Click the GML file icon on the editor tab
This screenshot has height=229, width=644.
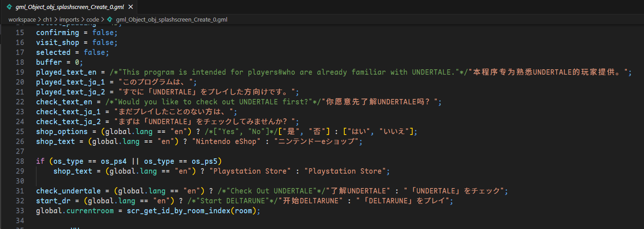(x=9, y=7)
